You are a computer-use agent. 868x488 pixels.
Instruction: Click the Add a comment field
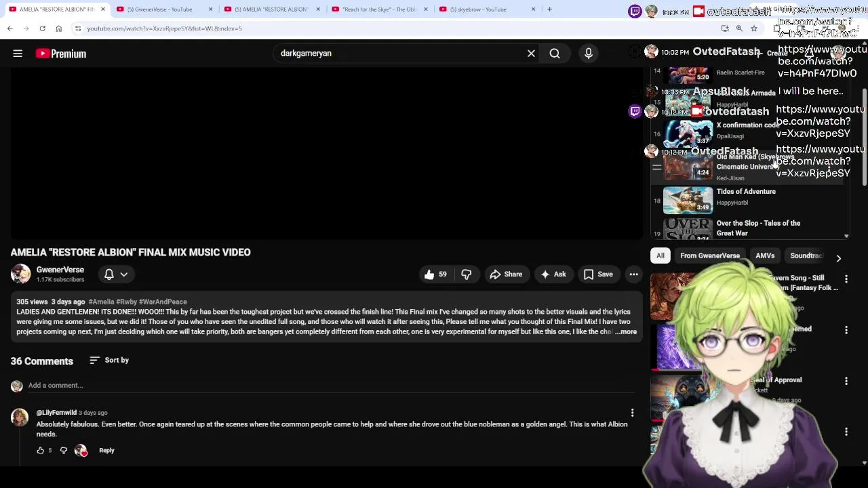tap(331, 386)
